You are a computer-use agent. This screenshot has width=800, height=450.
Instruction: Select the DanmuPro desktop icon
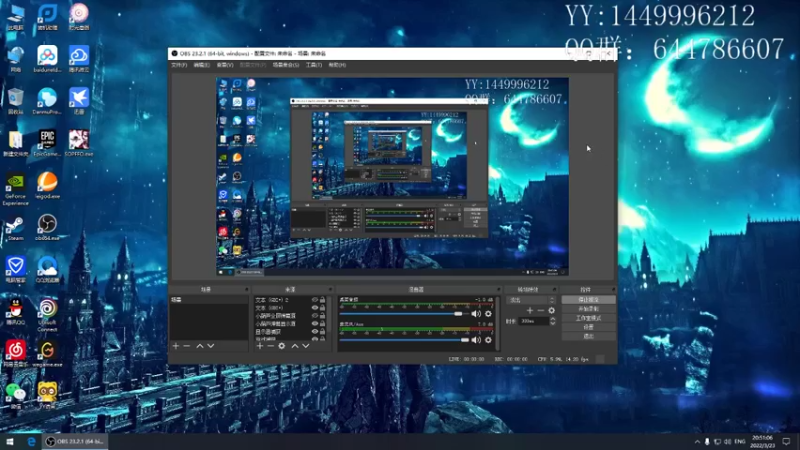[47, 101]
